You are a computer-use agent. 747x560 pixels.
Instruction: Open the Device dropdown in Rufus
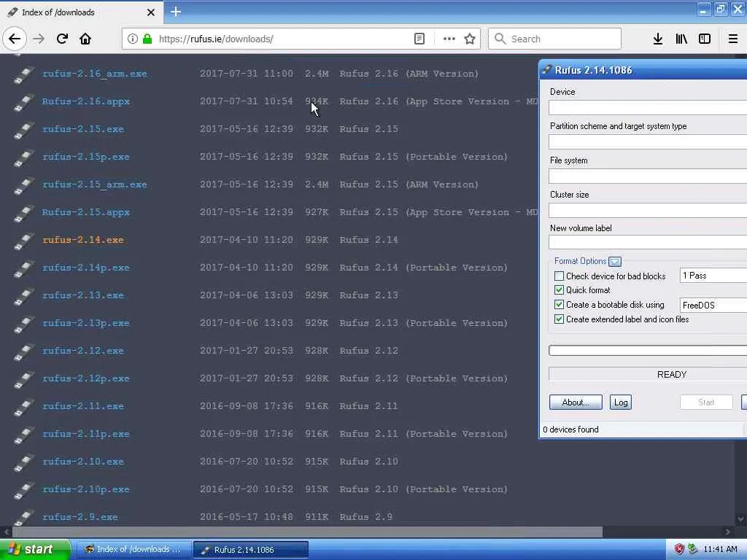[x=648, y=108]
